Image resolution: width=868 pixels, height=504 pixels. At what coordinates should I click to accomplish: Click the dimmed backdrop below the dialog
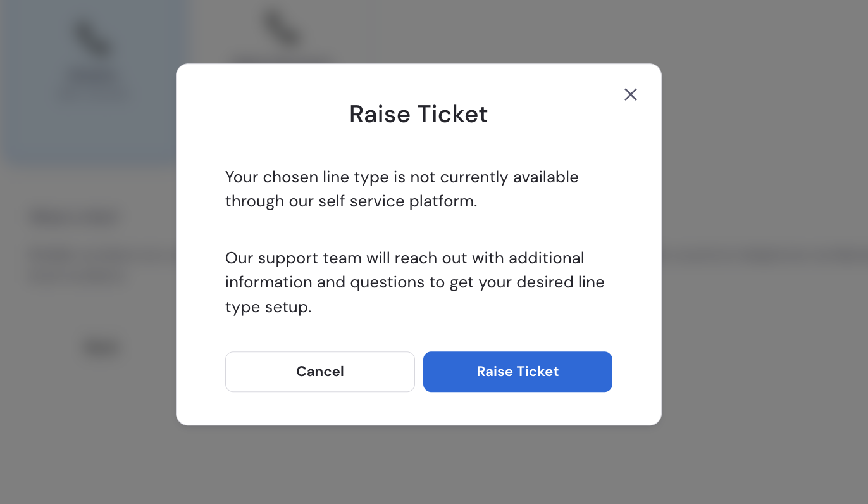pos(419,465)
